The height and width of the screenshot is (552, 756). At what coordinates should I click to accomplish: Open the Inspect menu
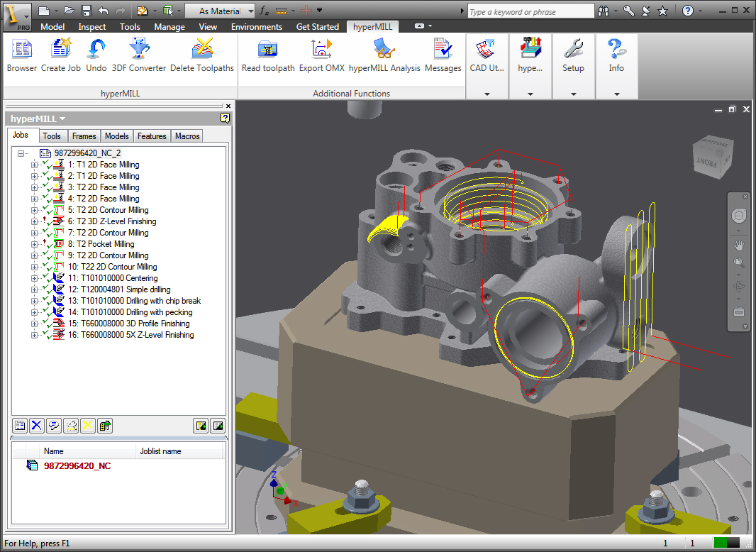(93, 26)
